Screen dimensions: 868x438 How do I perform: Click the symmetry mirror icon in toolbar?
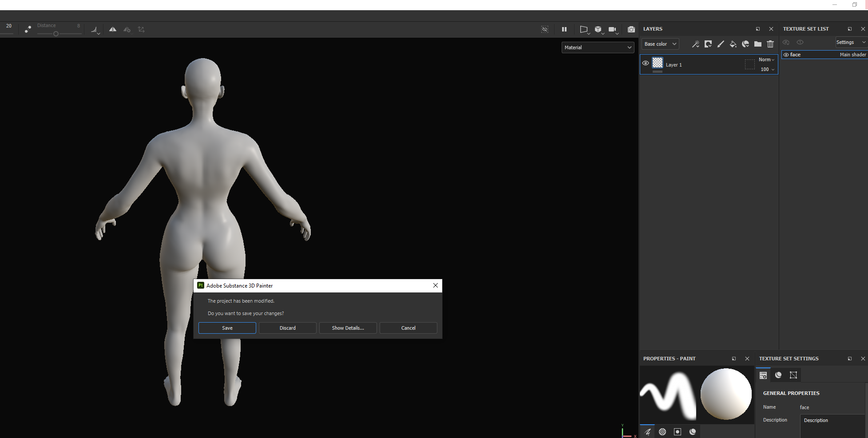click(x=113, y=29)
